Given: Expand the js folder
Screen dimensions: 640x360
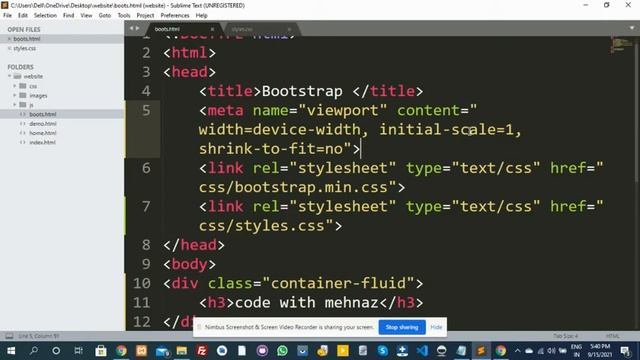Looking at the screenshot, I should click(15, 104).
